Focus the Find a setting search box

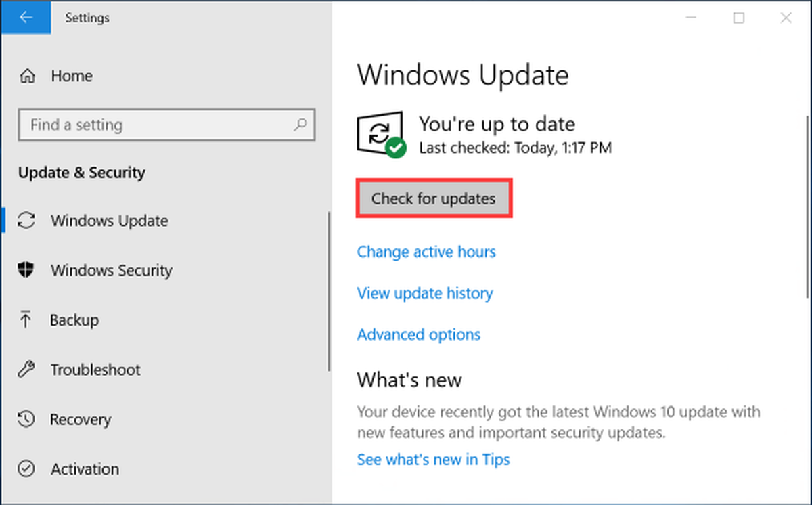click(166, 125)
